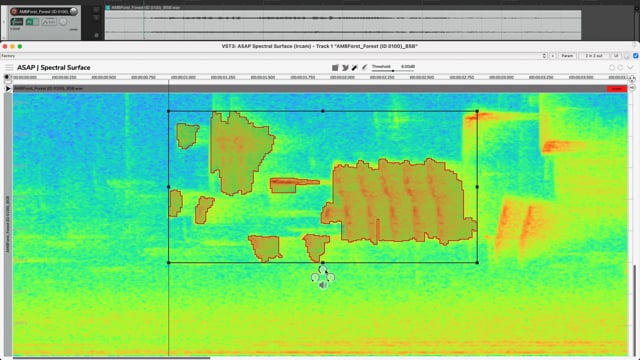Click the Threshold value field 0.0048
Screen dimensions: 640x360
pyautogui.click(x=408, y=67)
